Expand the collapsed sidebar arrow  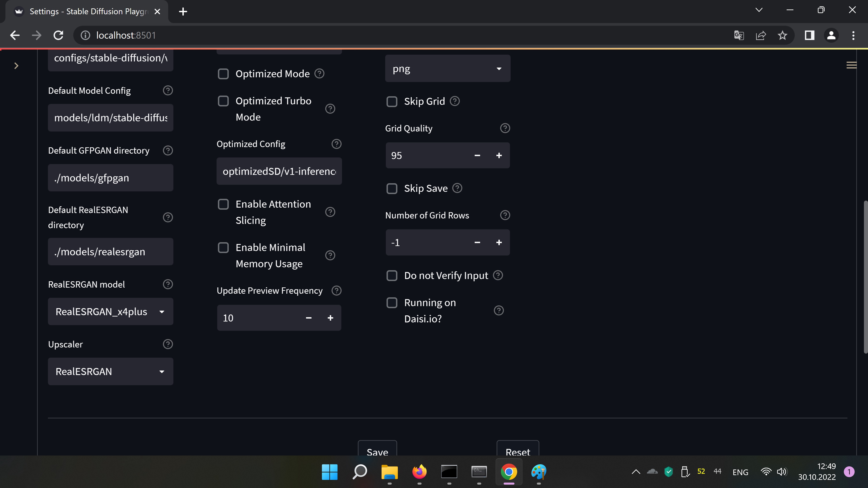click(x=16, y=66)
